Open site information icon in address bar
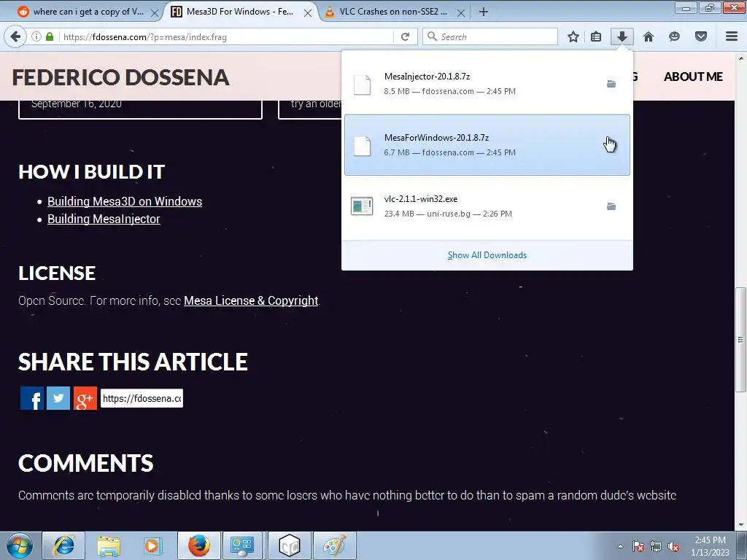Viewport: 747px width, 560px height. click(x=36, y=36)
